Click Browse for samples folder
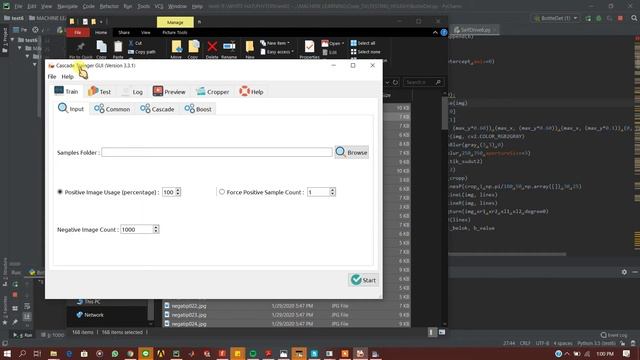The image size is (640, 360). pyautogui.click(x=351, y=152)
